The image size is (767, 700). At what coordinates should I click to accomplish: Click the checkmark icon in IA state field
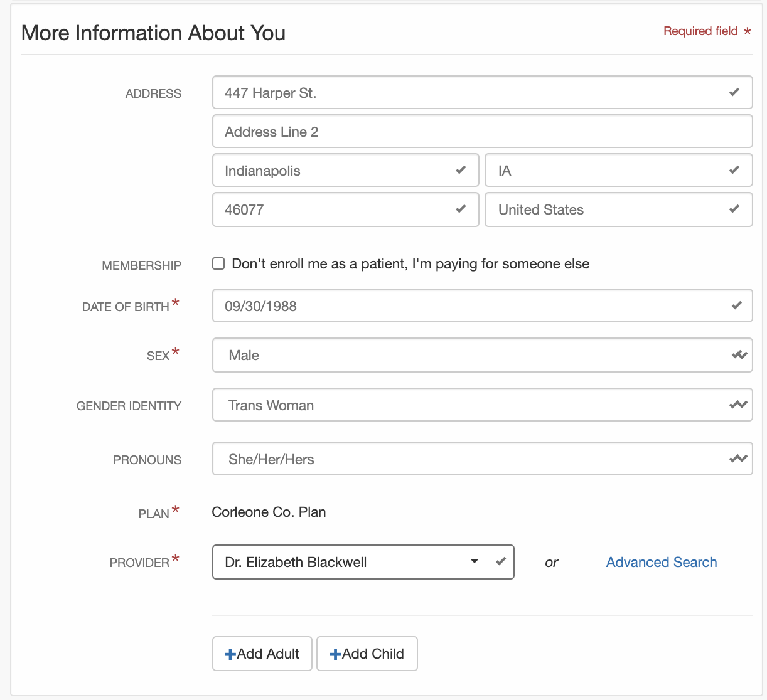click(734, 170)
